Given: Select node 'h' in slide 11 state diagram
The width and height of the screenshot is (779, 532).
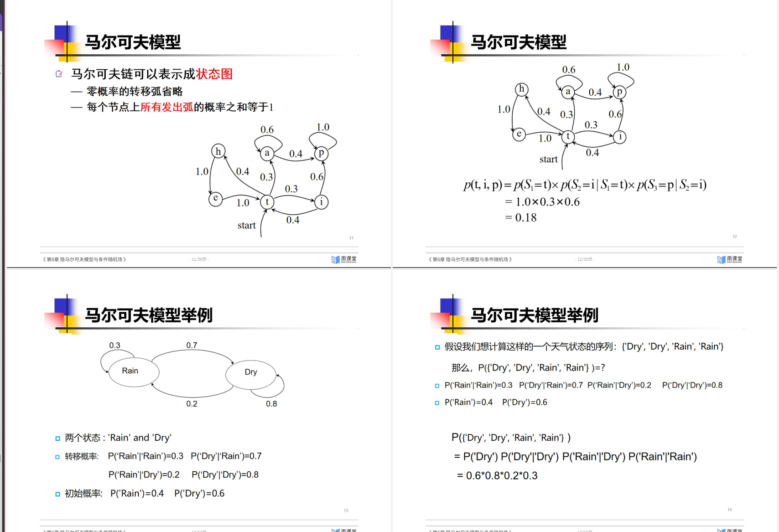Looking at the screenshot, I should click(218, 151).
